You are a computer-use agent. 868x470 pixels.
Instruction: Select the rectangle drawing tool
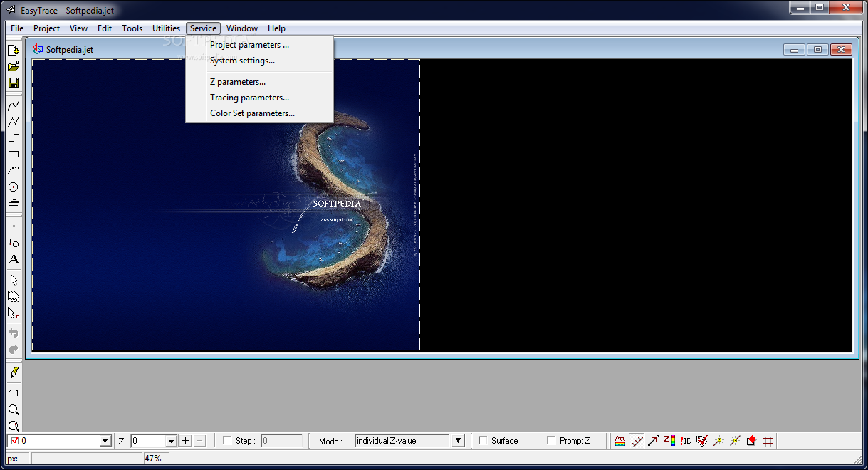coord(13,154)
